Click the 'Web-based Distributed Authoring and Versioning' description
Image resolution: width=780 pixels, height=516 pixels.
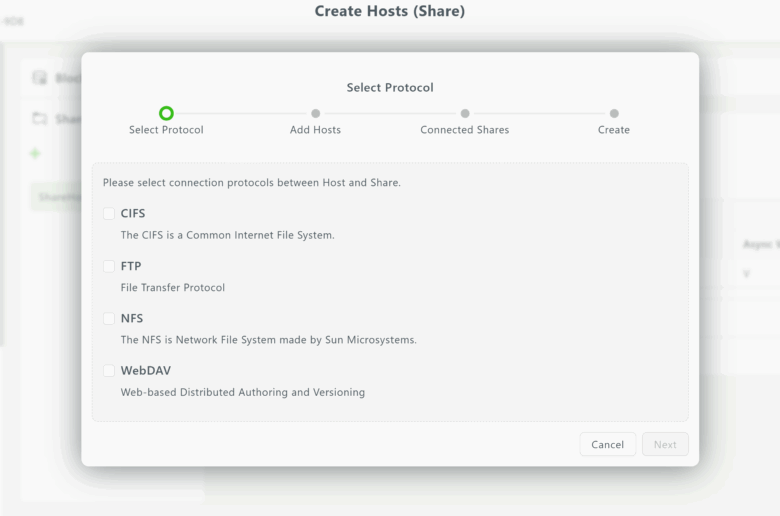(x=243, y=393)
